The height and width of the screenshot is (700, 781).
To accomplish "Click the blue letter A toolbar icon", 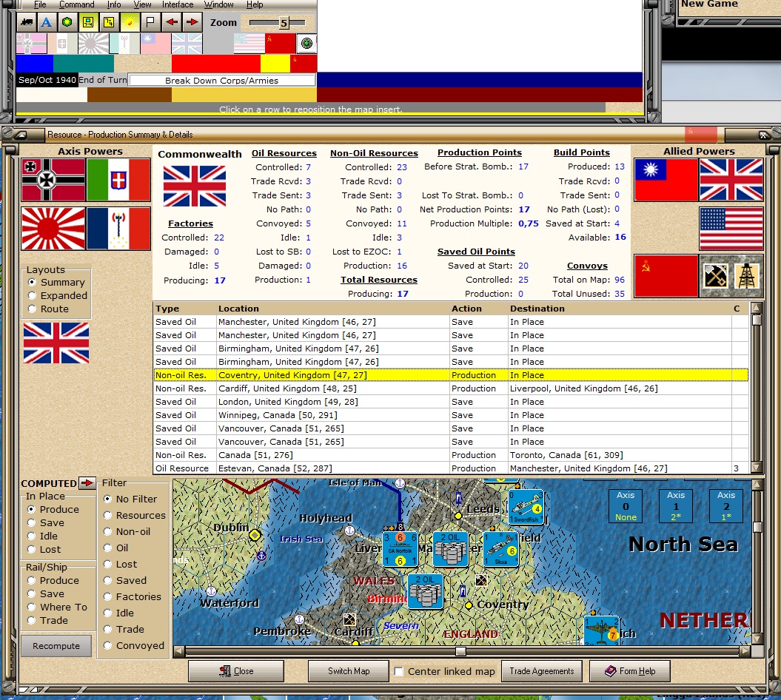I will point(47,22).
